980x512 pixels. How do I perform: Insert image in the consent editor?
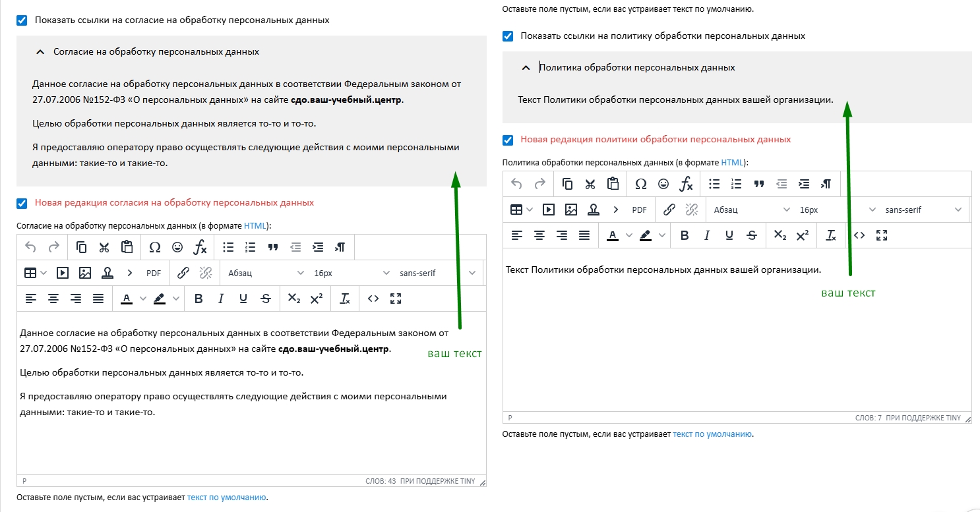85,273
